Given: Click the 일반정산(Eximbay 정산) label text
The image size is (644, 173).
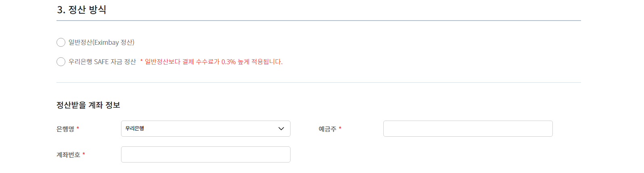Looking at the screenshot, I should tap(101, 42).
